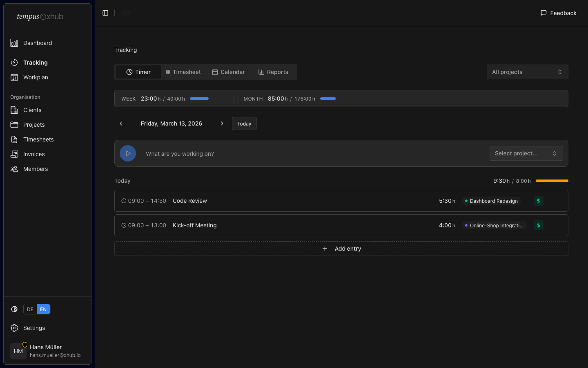Click the Today button
The width and height of the screenshot is (588, 368).
tap(244, 123)
